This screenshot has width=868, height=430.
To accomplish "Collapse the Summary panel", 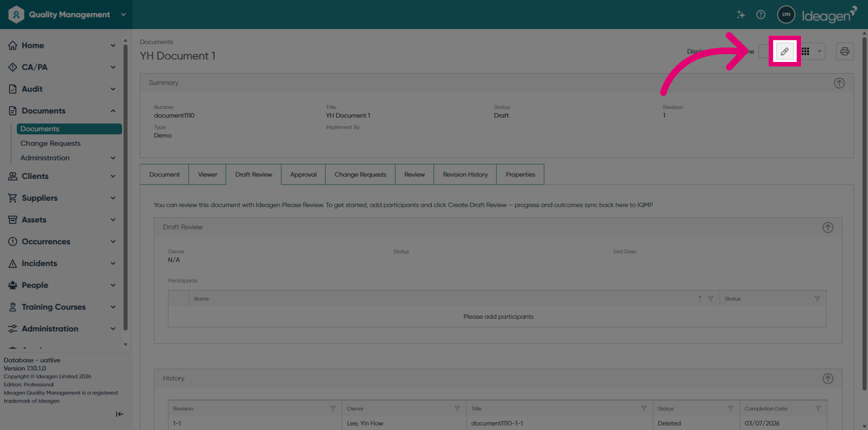I will [x=839, y=83].
